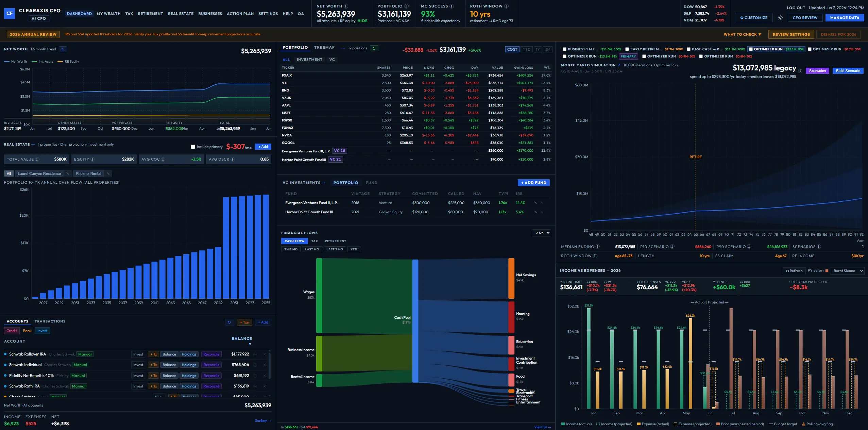Screen dimensions: 868x430
Task: Click the Build Scenario button
Action: tap(848, 71)
